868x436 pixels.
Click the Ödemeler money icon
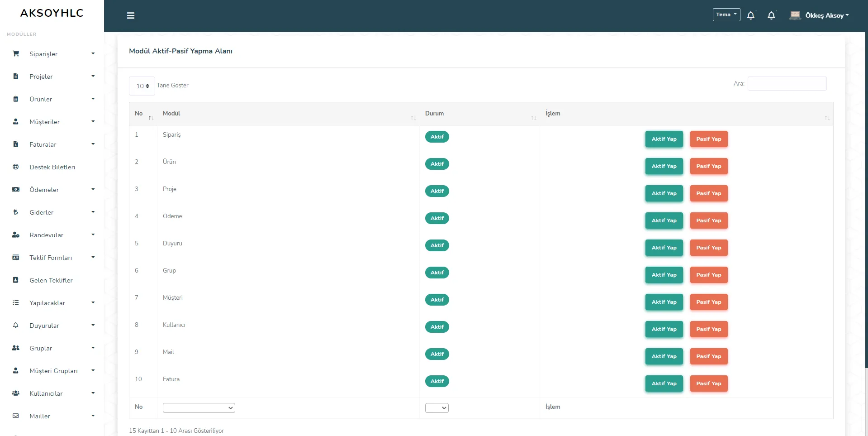pyautogui.click(x=16, y=190)
